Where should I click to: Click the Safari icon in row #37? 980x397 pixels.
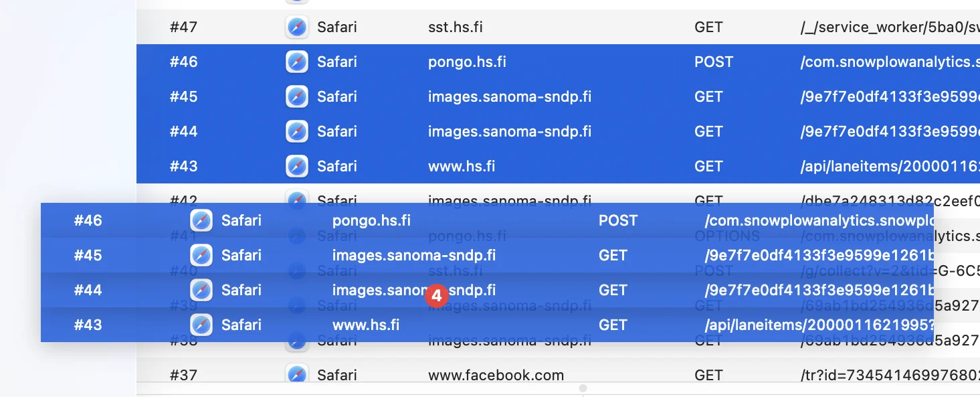click(297, 375)
